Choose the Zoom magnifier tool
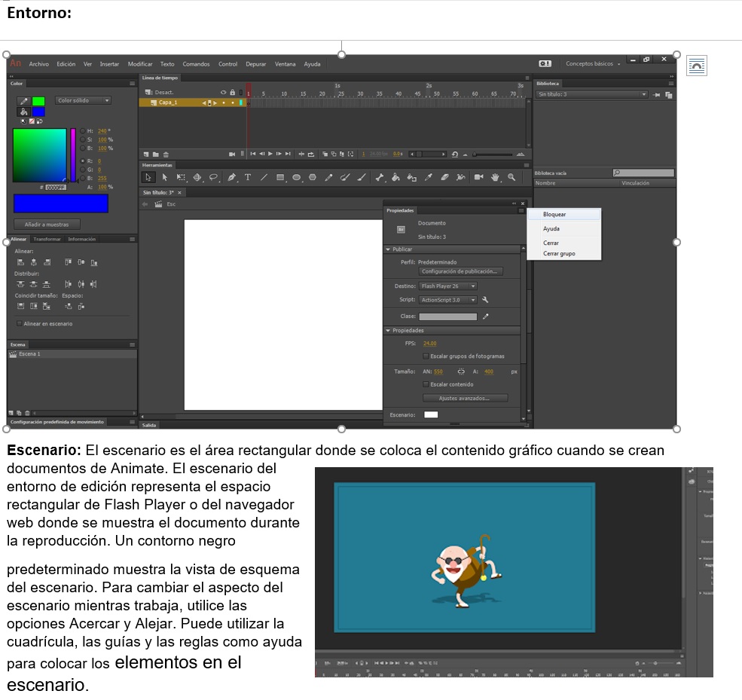742x700 pixels. click(x=511, y=178)
